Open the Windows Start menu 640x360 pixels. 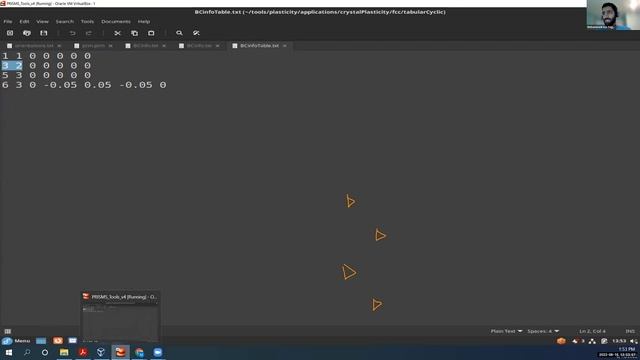click(x=9, y=352)
